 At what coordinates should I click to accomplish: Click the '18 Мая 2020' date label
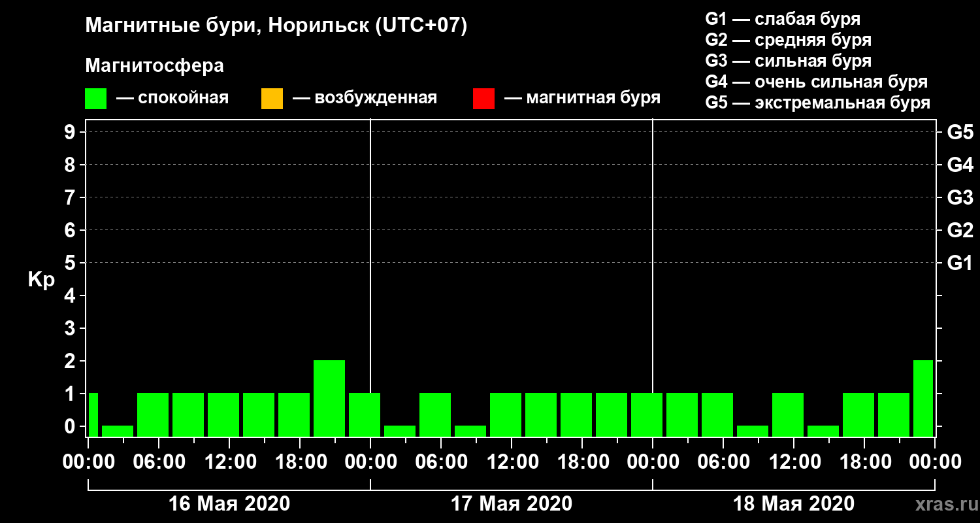(794, 503)
